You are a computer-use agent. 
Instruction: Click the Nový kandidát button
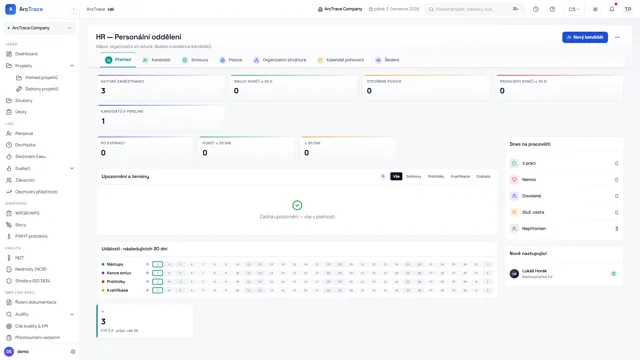[585, 37]
